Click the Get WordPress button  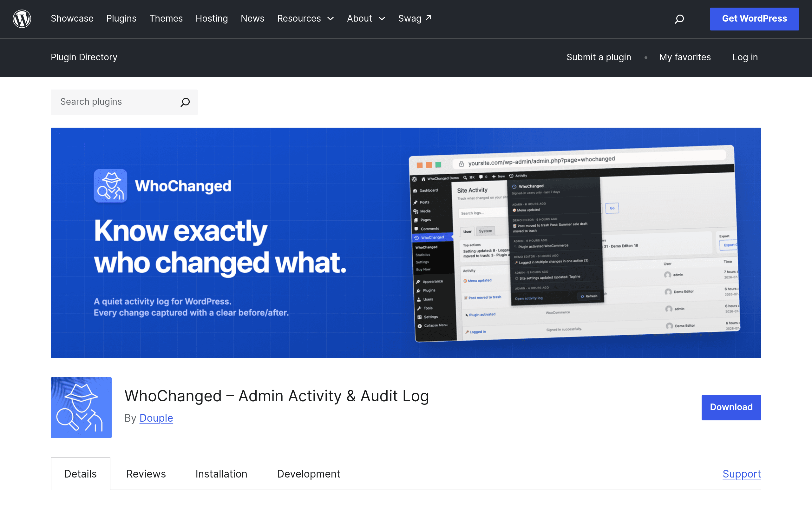(x=754, y=19)
